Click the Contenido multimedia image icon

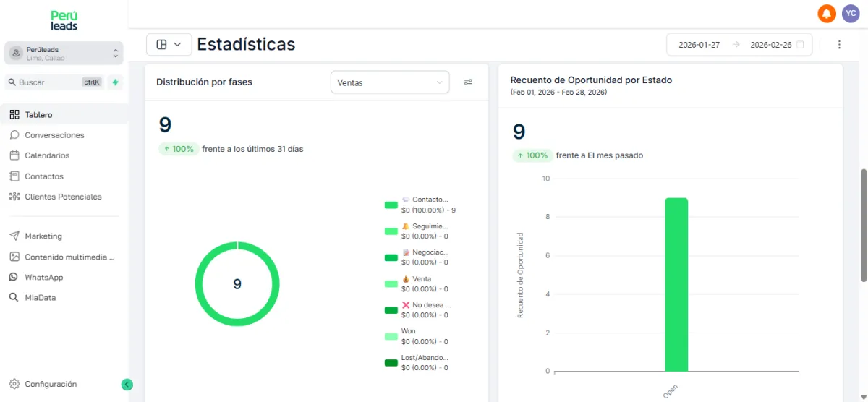point(14,257)
